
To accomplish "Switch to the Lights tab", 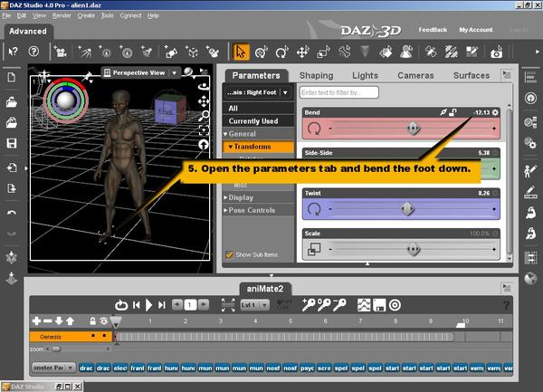I will coord(365,75).
